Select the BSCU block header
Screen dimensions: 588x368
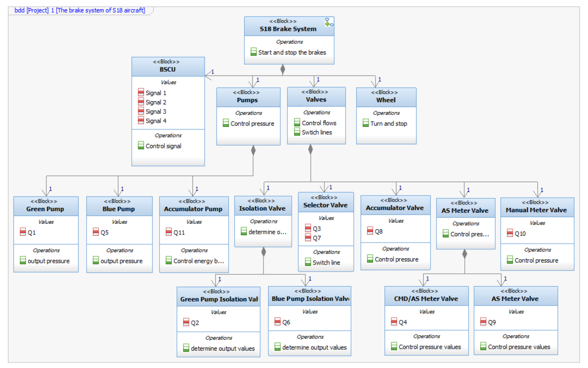[x=168, y=69]
